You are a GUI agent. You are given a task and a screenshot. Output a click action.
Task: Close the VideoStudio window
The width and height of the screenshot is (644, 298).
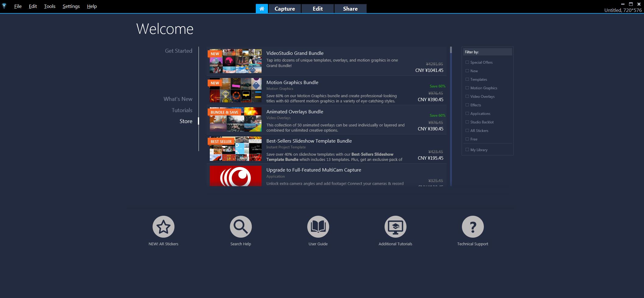[639, 4]
